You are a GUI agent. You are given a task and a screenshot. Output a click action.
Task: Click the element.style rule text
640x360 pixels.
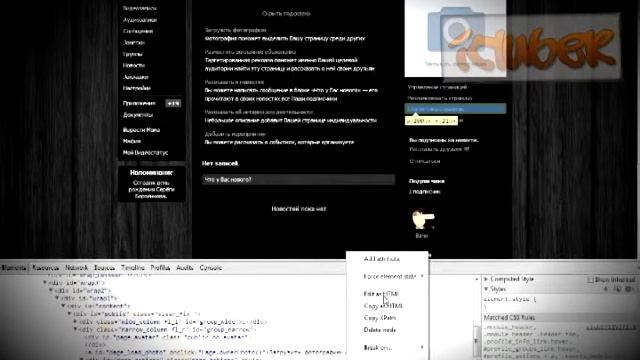[x=510, y=299]
